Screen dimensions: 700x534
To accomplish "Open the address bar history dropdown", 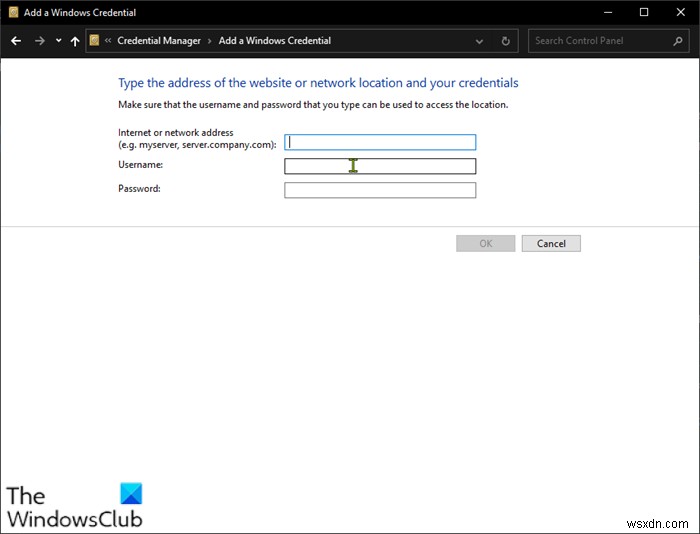I will point(479,41).
